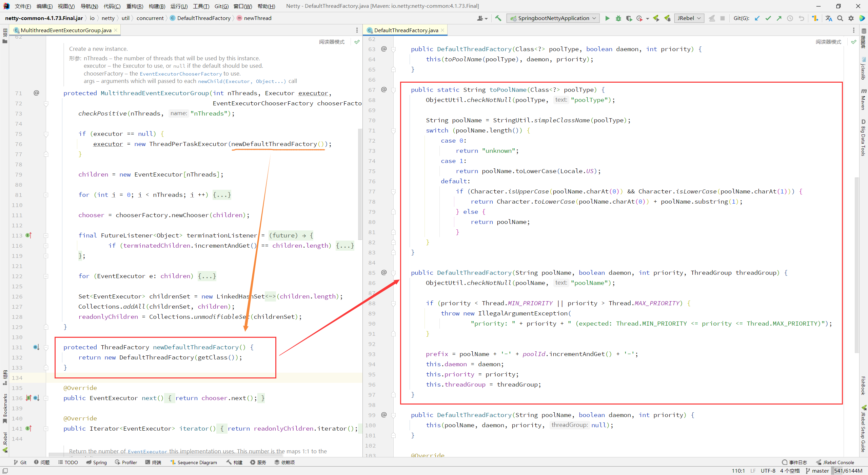Click the inspection checkmark in right editor
The image size is (868, 475).
click(x=854, y=42)
